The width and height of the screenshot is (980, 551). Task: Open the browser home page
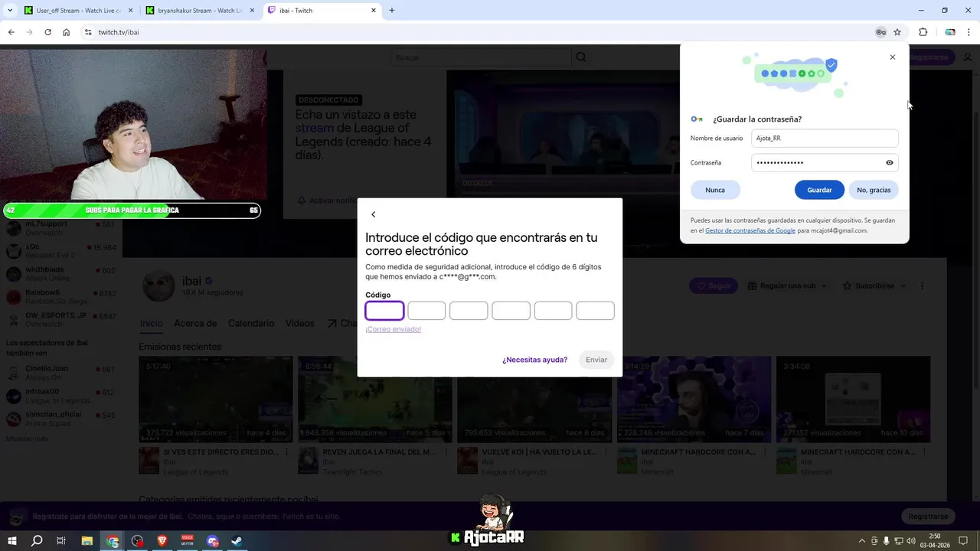tap(67, 32)
